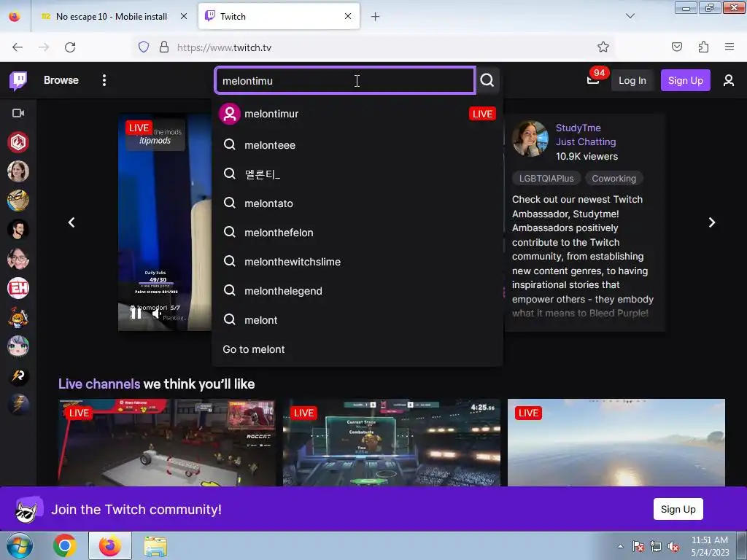
Task: Go to previous carousel stream
Action: (71, 222)
